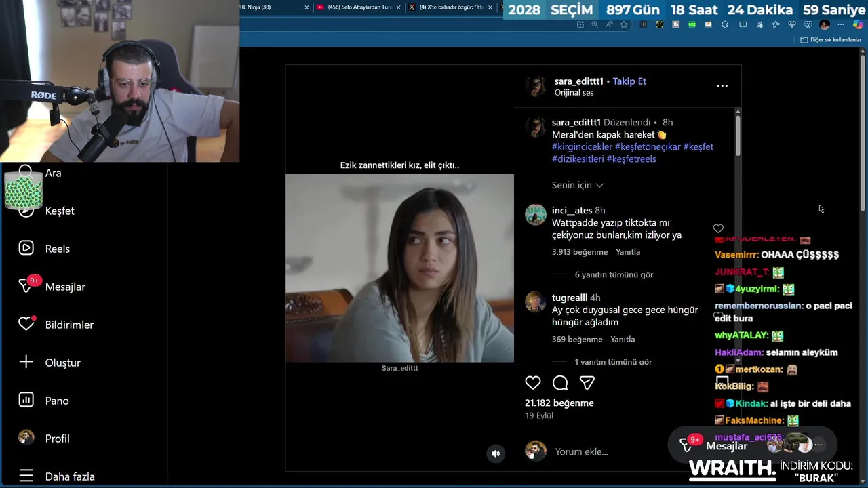Open inci__ates commenter profile

click(572, 211)
